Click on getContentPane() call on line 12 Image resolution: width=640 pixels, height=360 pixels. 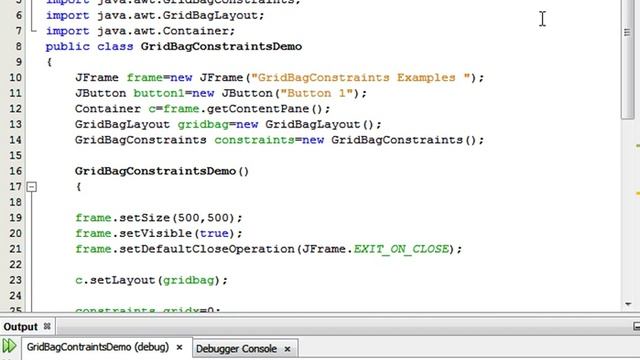coord(264,109)
